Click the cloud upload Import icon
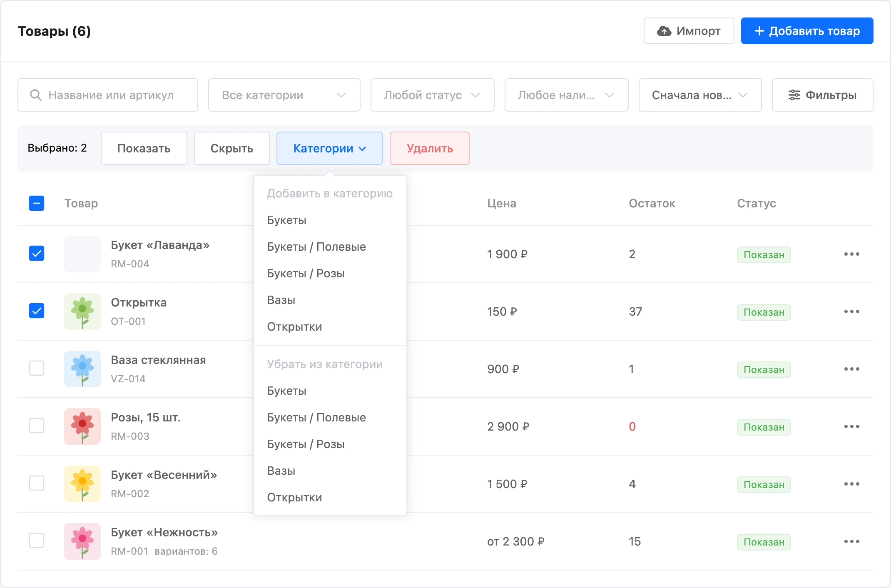 coord(664,31)
